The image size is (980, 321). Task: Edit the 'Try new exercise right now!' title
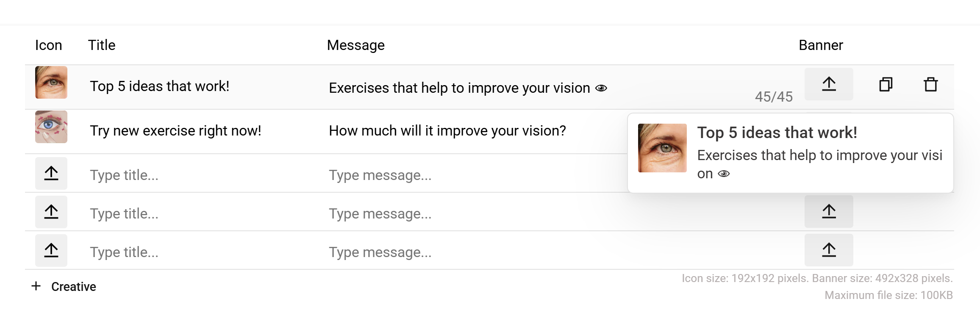[175, 131]
